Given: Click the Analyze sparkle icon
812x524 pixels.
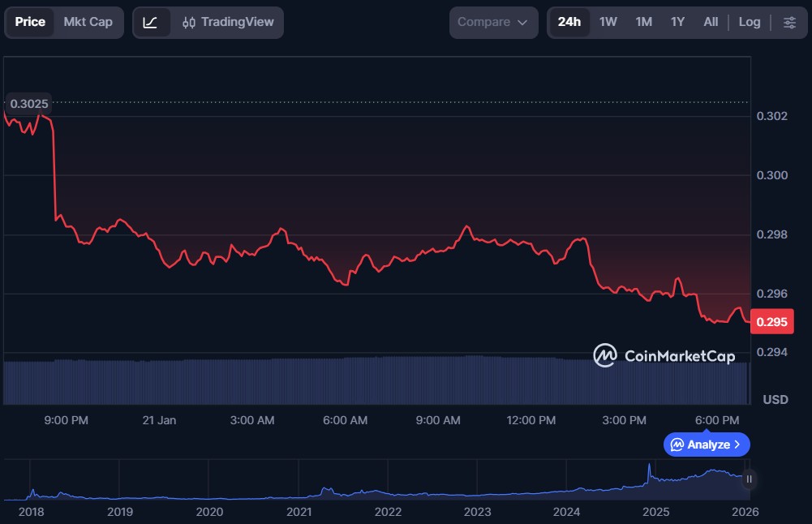Looking at the screenshot, I should [x=677, y=445].
